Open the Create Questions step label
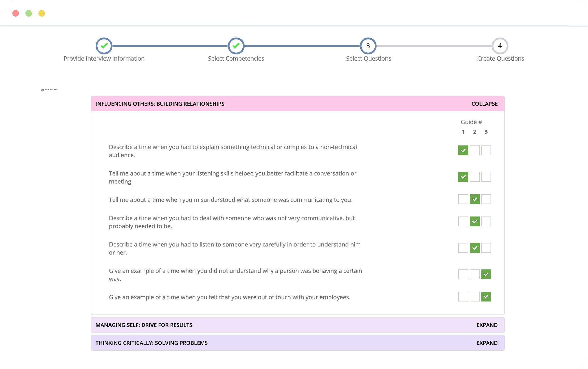This screenshot has width=588, height=369. [501, 58]
